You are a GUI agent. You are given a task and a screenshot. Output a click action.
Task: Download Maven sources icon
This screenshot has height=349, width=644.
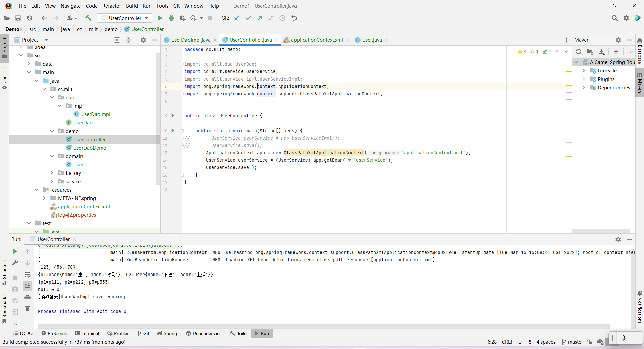click(x=602, y=52)
